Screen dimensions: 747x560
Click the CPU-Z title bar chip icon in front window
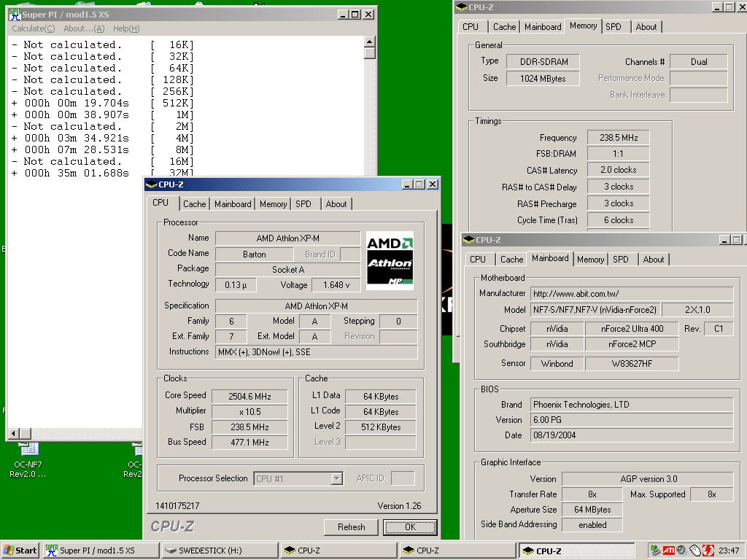151,184
